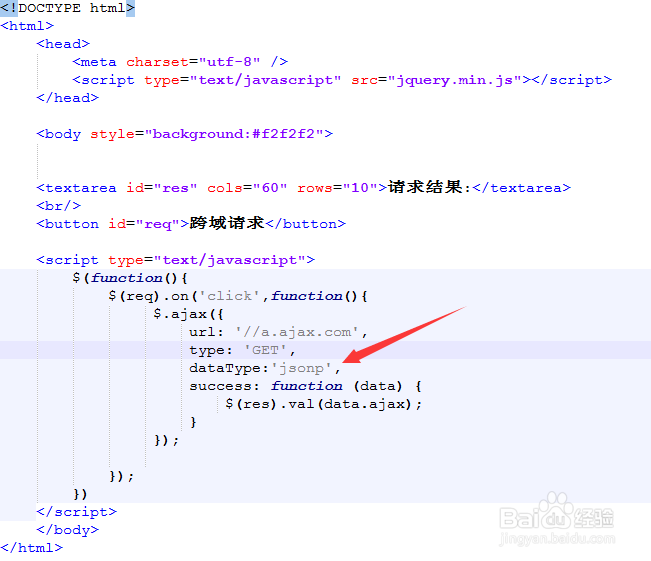Click the success: function (data) line
Screen dimensions: 651x561
pos(305,386)
